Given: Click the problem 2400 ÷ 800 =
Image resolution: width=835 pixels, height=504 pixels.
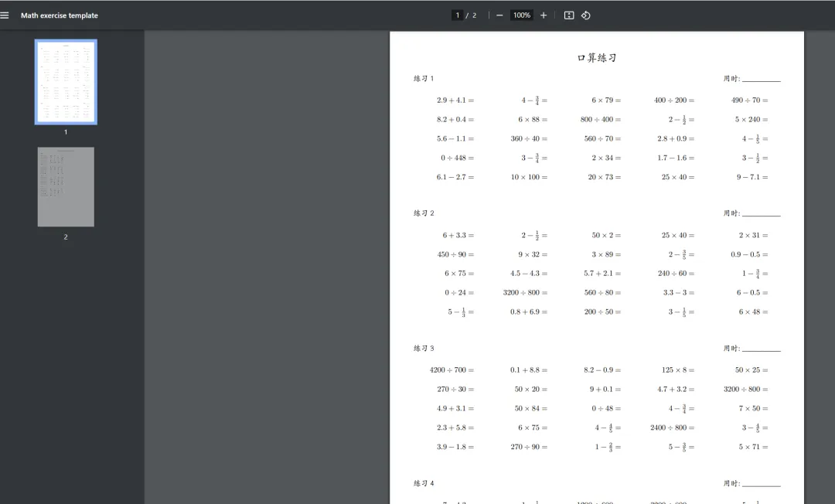Looking at the screenshot, I should (x=673, y=427).
